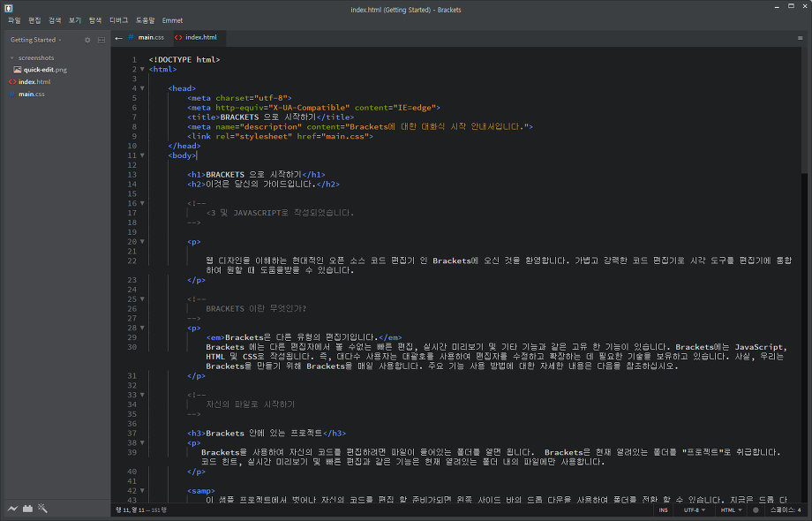Click the back arrow before main.css tab
The image size is (812, 521).
point(118,38)
